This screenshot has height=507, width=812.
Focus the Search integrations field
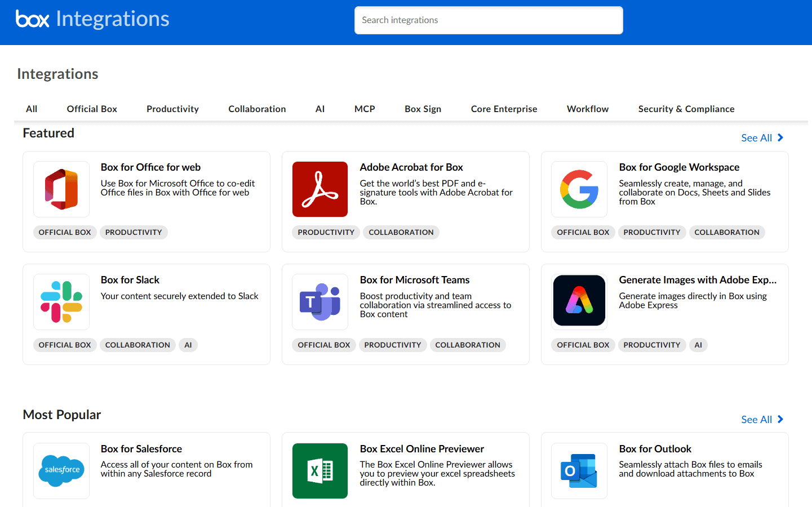[x=489, y=20]
